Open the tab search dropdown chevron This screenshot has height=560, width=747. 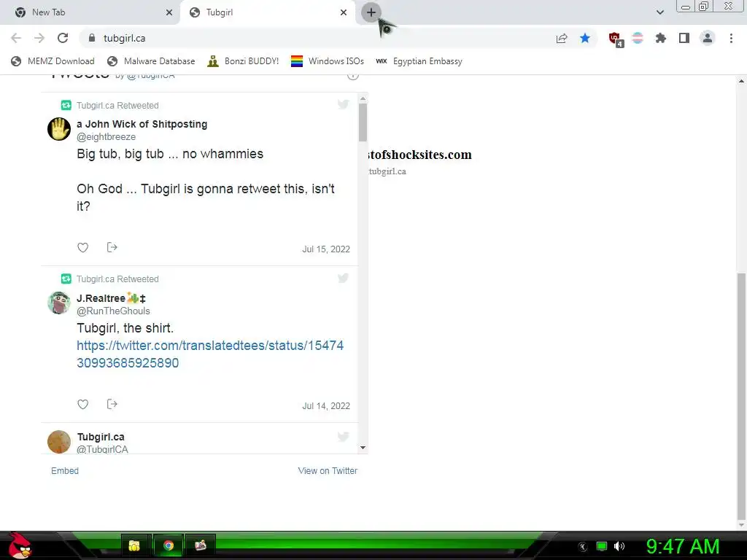(x=659, y=12)
